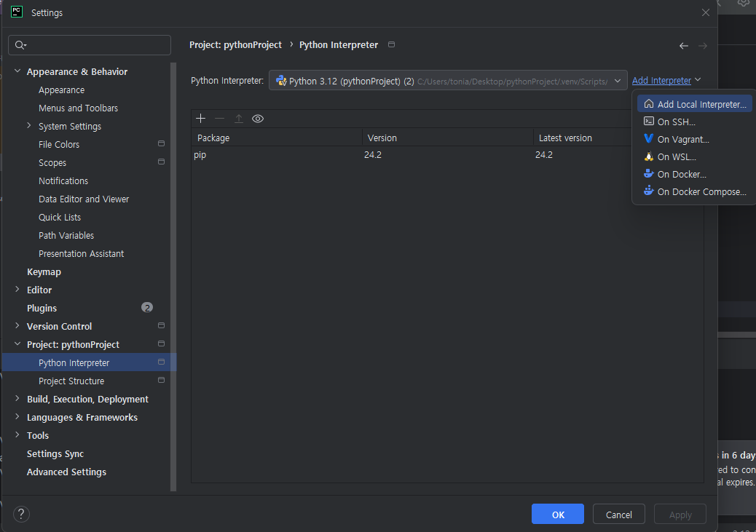Viewport: 756px width, 532px height.
Task: Go back with the left arrow icon
Action: 684,46
